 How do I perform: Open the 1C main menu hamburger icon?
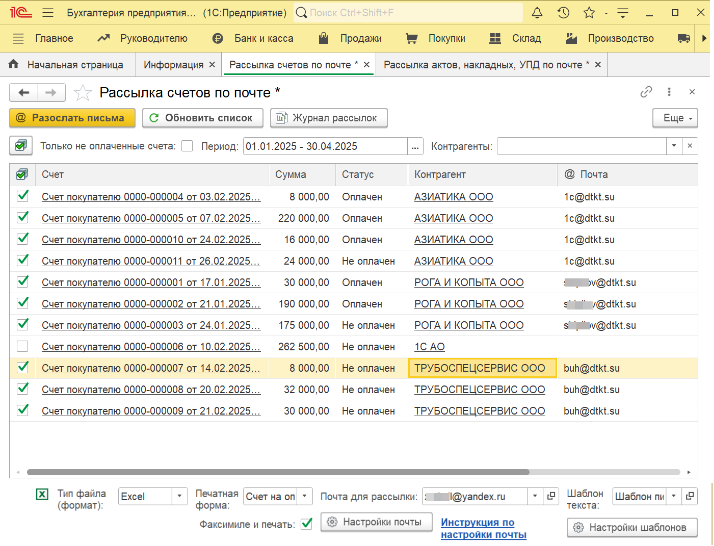pyautogui.click(x=48, y=13)
